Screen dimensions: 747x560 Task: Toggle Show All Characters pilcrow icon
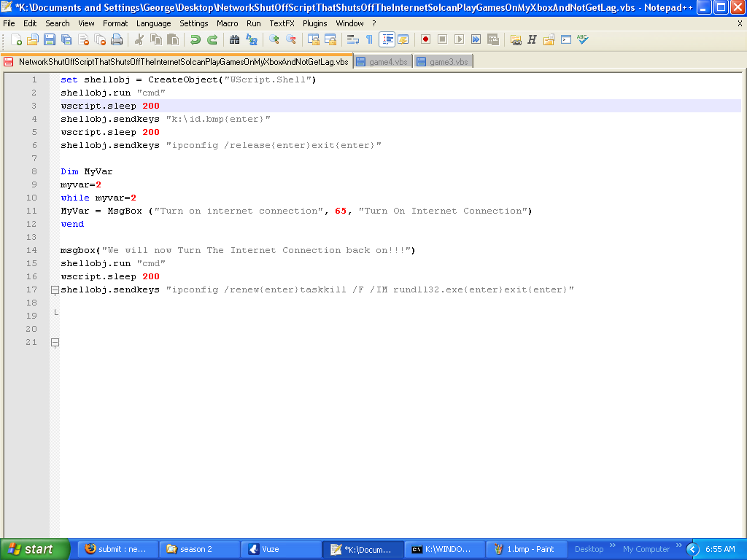tap(369, 39)
